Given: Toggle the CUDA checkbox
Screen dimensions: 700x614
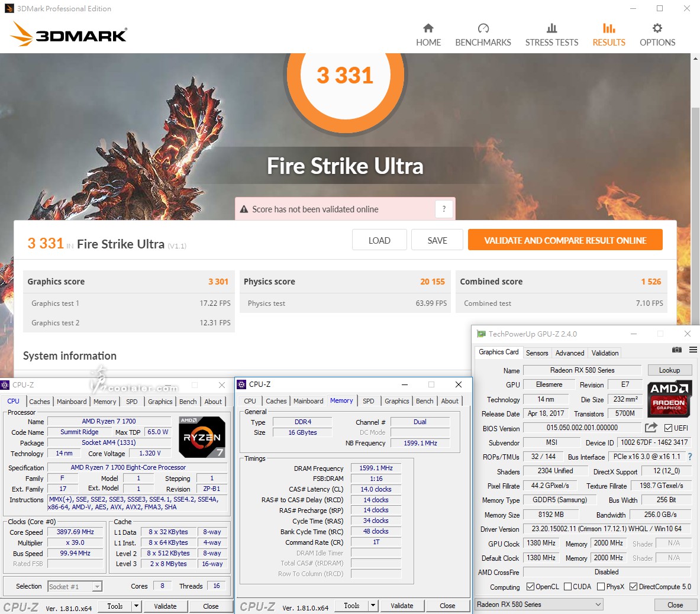Looking at the screenshot, I should click(567, 586).
